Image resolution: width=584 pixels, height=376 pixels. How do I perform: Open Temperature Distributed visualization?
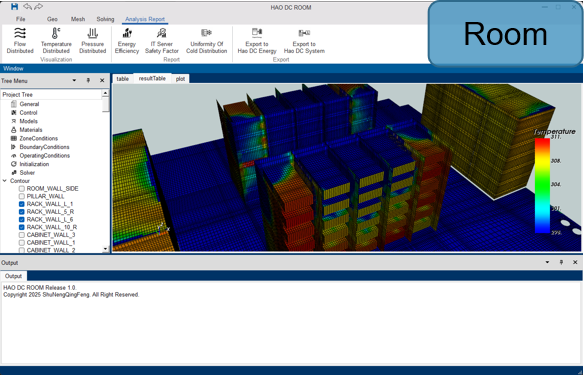tap(56, 40)
